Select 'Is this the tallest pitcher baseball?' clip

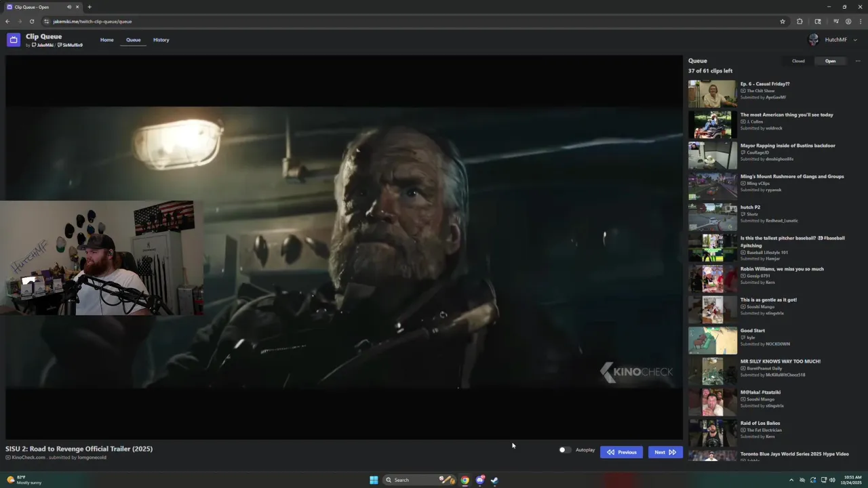pos(793,241)
